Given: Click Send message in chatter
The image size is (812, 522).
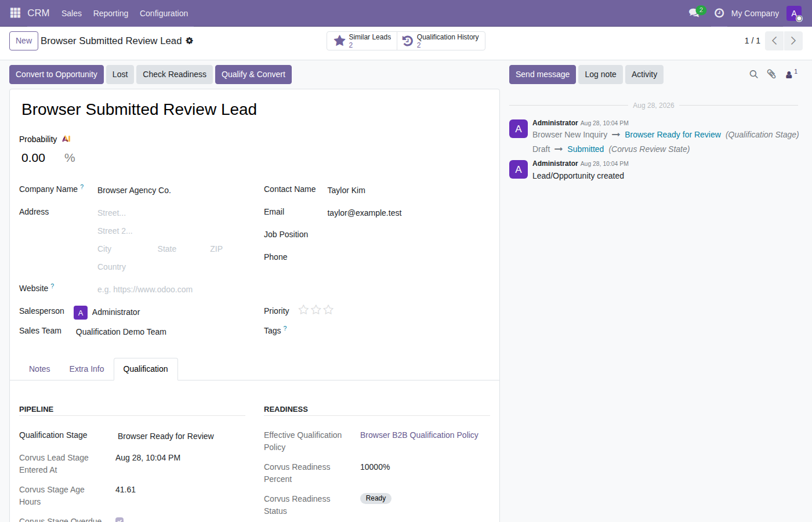Looking at the screenshot, I should (542, 74).
